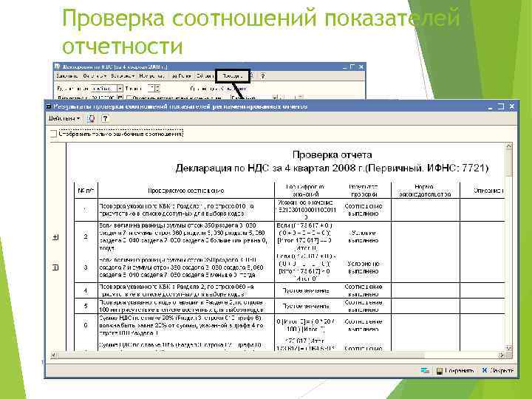This screenshot has width=532, height=399.
Task: Click the Проверка button in declaration window
Action: [x=233, y=76]
